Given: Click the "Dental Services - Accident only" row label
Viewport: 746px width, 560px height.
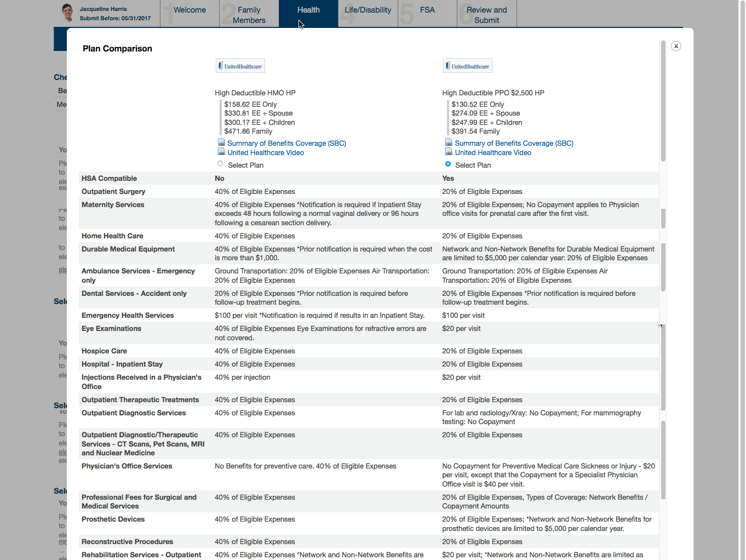Looking at the screenshot, I should pos(134,293).
